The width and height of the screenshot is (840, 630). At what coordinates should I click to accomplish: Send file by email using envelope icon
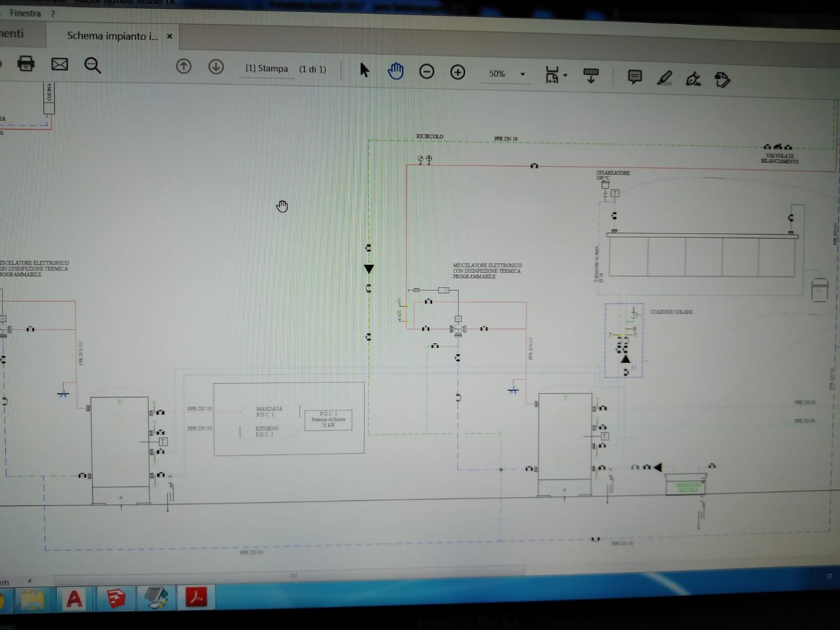(x=59, y=64)
